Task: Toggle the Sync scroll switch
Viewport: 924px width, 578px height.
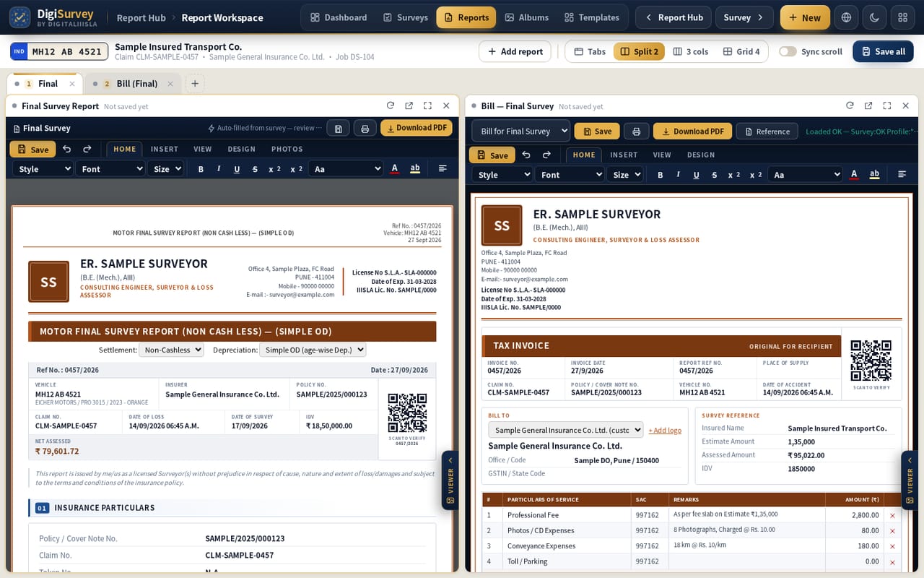Action: [788, 51]
